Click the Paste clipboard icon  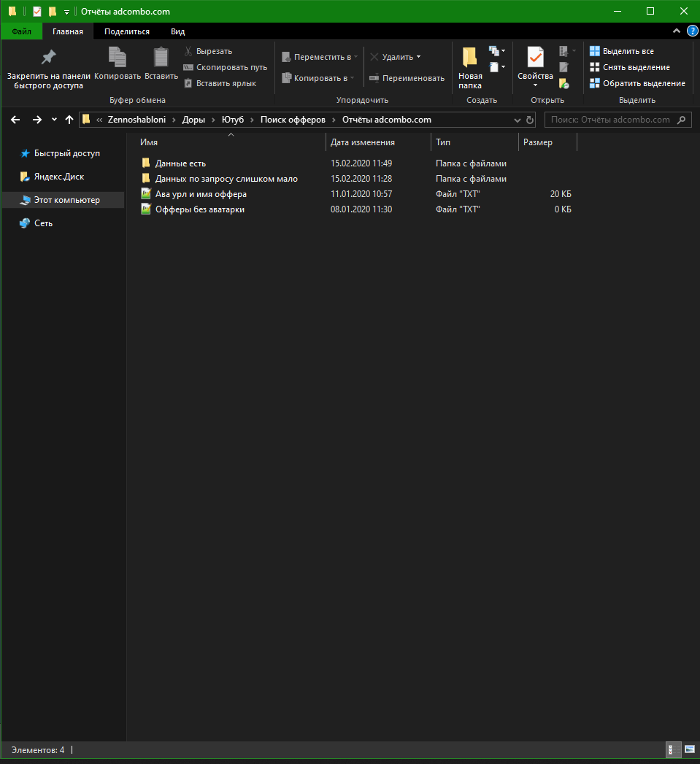click(161, 57)
